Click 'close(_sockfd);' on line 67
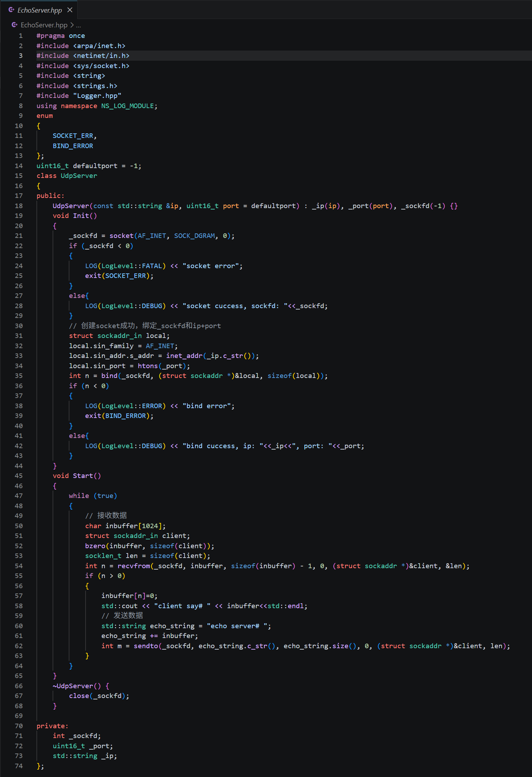 [99, 696]
